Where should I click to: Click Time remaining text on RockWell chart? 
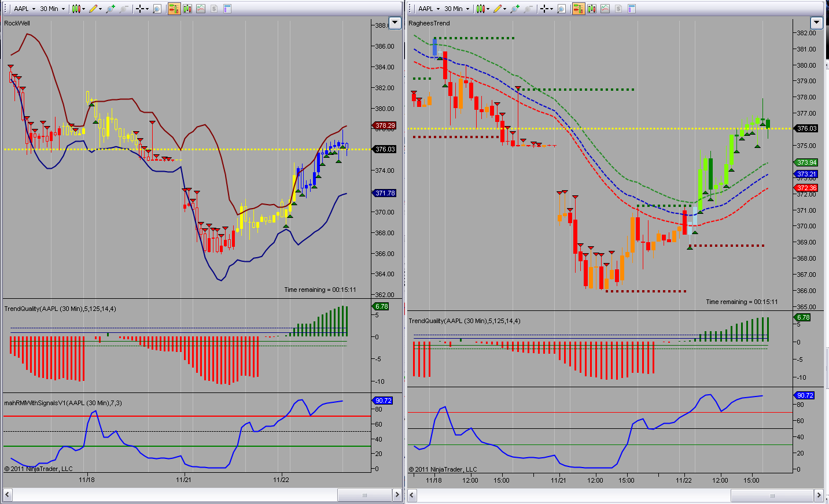pos(320,290)
